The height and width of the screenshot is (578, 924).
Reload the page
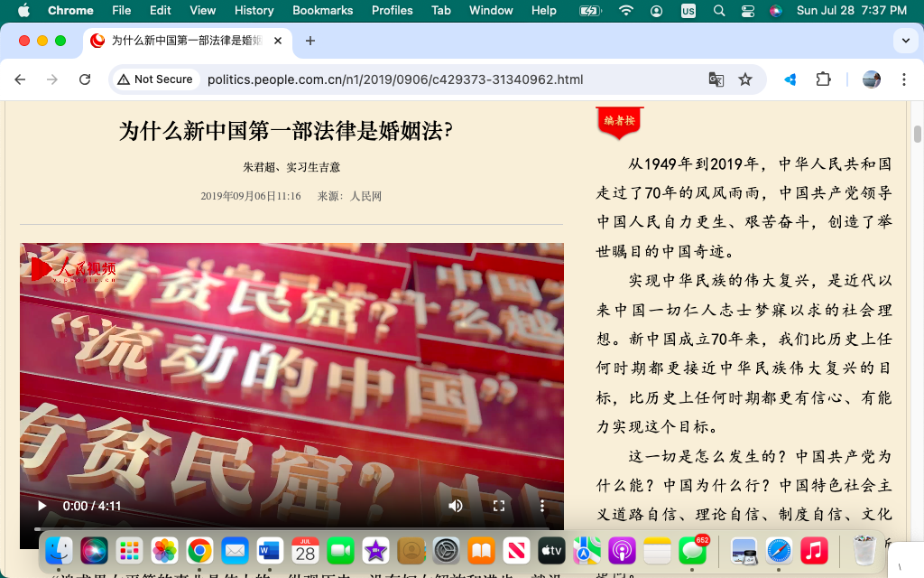point(85,79)
